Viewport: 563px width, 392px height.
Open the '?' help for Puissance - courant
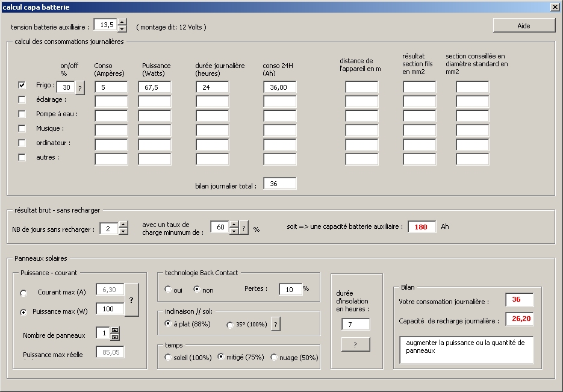pos(131,300)
